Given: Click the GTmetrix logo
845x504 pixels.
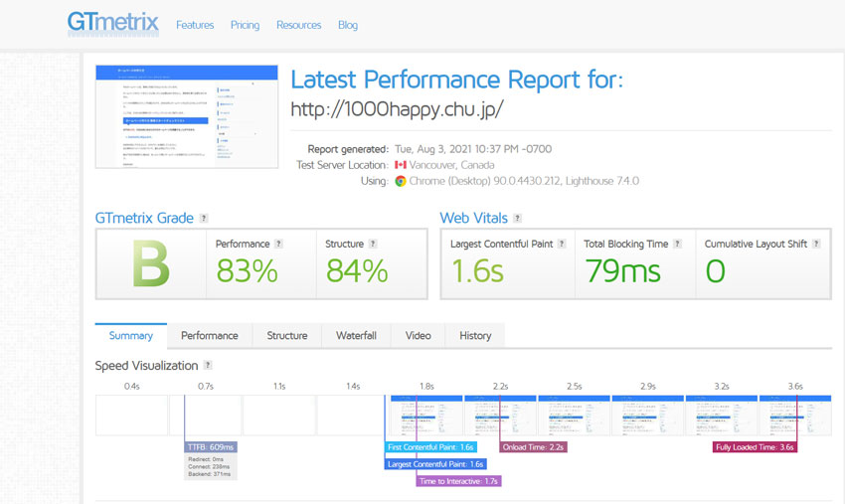Looking at the screenshot, I should coord(113,24).
